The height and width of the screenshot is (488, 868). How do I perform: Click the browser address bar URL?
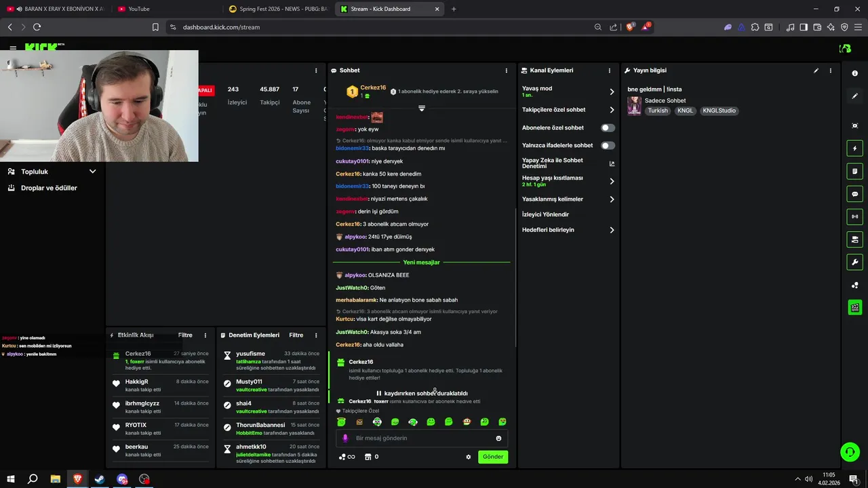click(x=221, y=27)
